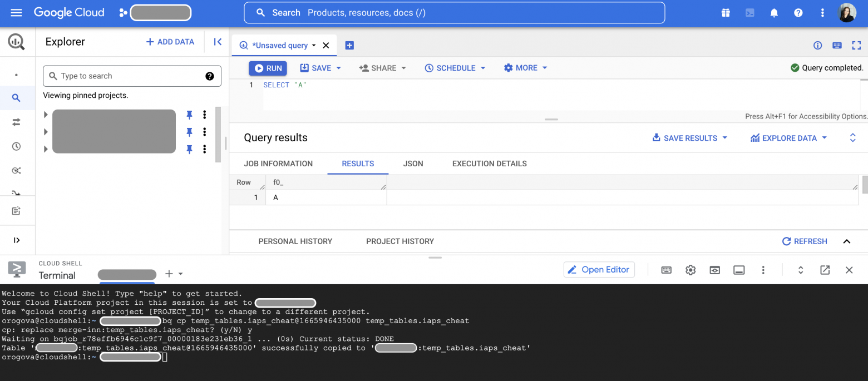Image resolution: width=868 pixels, height=381 pixels.
Task: Open Cloud Shell web preview
Action: 714,270
